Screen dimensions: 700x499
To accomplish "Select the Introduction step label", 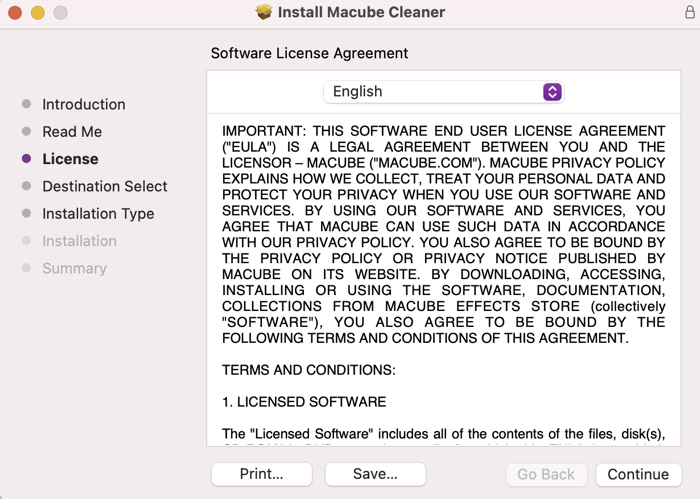I will tap(83, 104).
